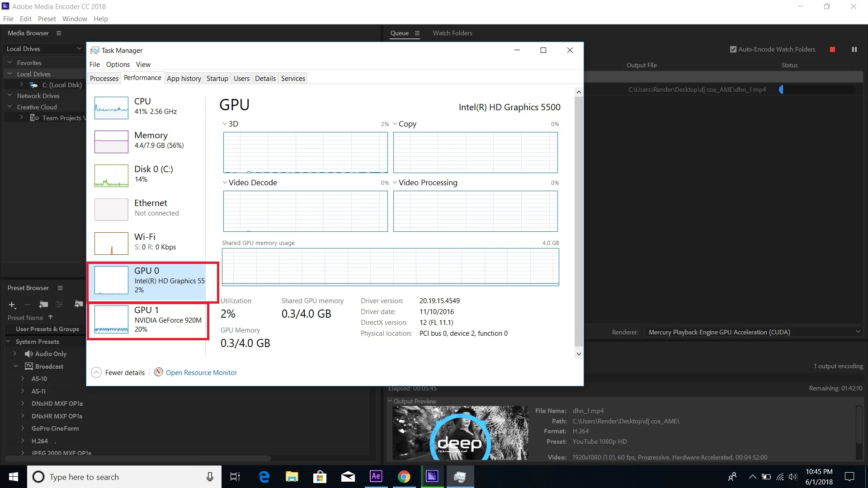868x488 pixels.
Task: Open the Queue panel menu icon
Action: (417, 33)
